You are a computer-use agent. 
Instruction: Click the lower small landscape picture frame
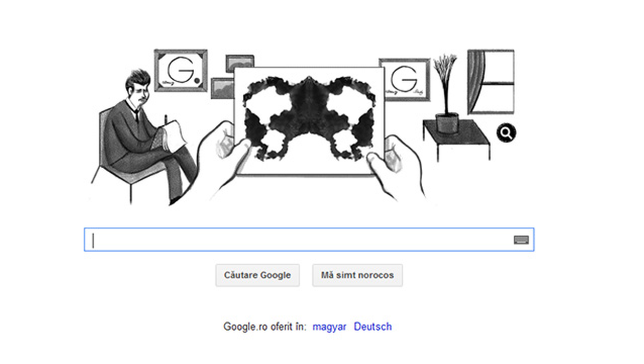pos(222,88)
